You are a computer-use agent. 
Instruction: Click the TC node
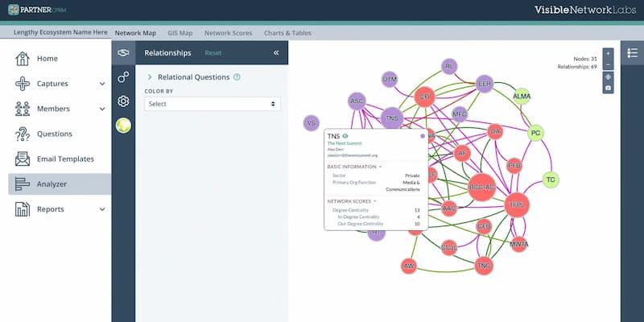551,180
